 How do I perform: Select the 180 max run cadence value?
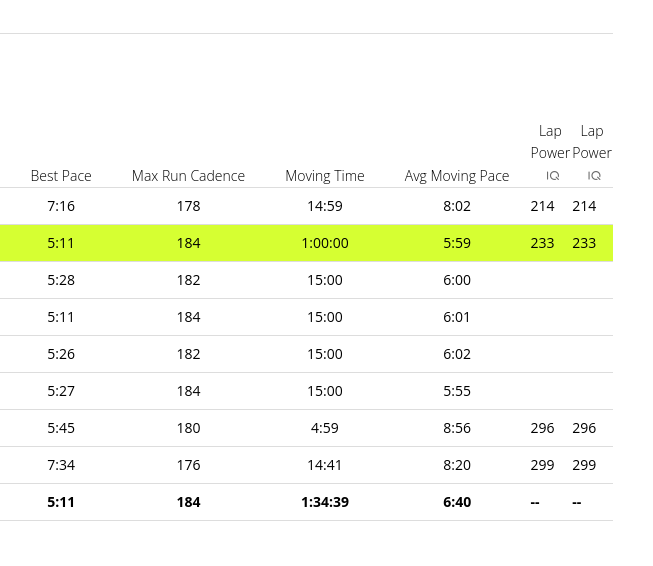[x=188, y=429]
